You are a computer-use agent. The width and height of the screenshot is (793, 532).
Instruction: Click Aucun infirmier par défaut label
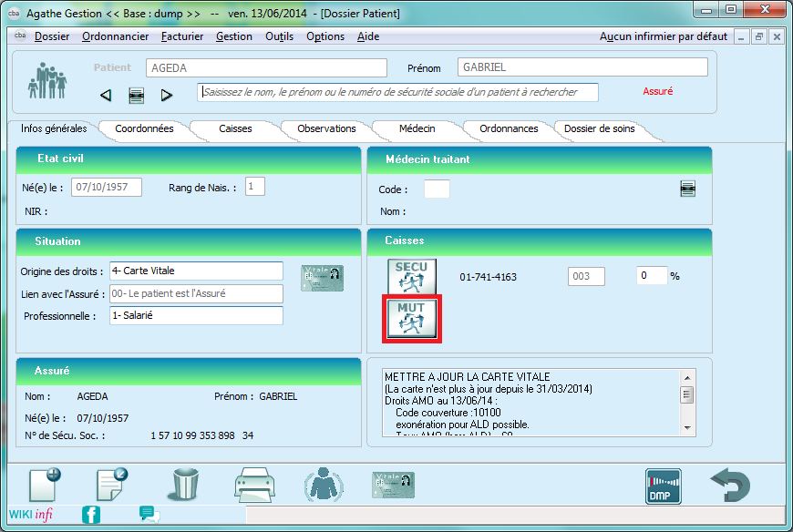coord(664,36)
